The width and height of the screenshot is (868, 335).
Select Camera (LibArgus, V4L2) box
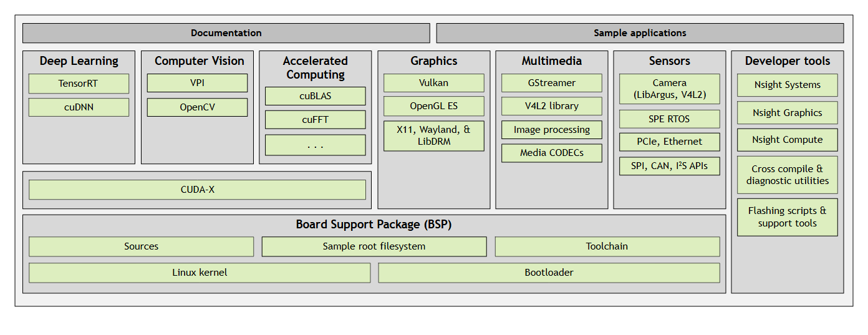670,89
